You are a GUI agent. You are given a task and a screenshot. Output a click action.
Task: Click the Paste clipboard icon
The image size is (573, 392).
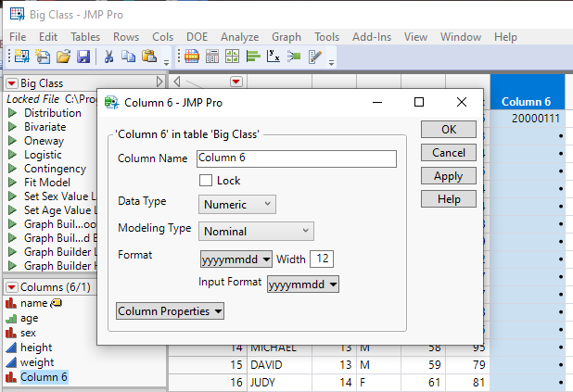point(148,57)
